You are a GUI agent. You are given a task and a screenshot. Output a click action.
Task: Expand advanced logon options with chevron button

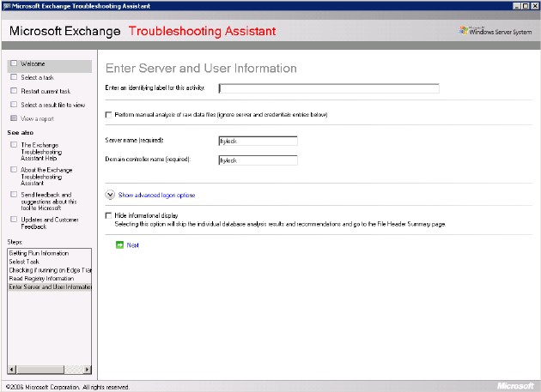click(x=110, y=195)
